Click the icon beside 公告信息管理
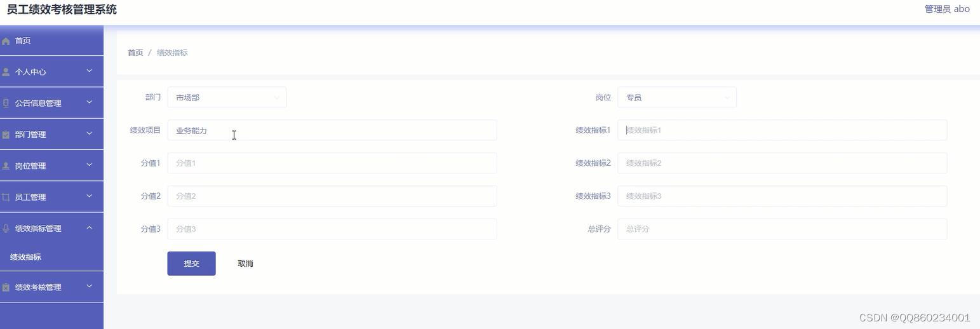 pos(6,104)
